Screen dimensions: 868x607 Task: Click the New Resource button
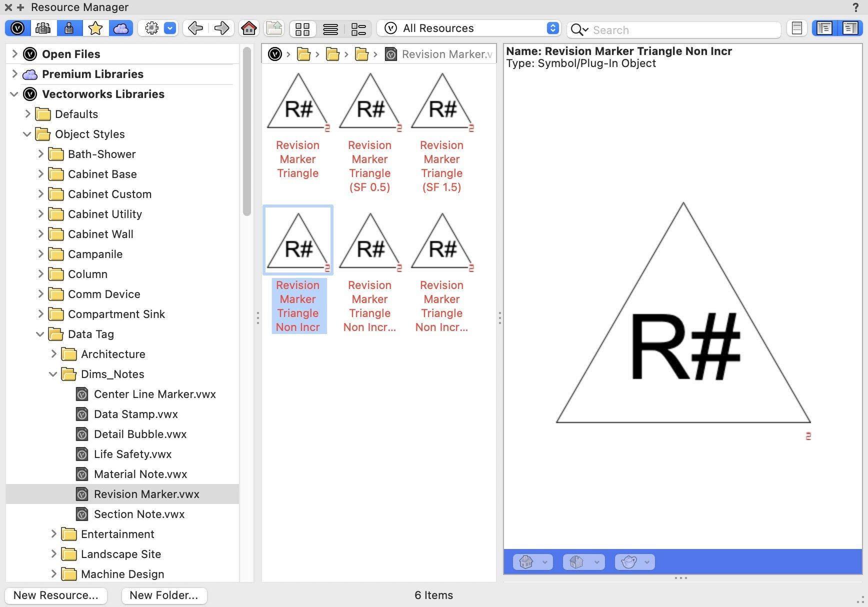(x=55, y=595)
